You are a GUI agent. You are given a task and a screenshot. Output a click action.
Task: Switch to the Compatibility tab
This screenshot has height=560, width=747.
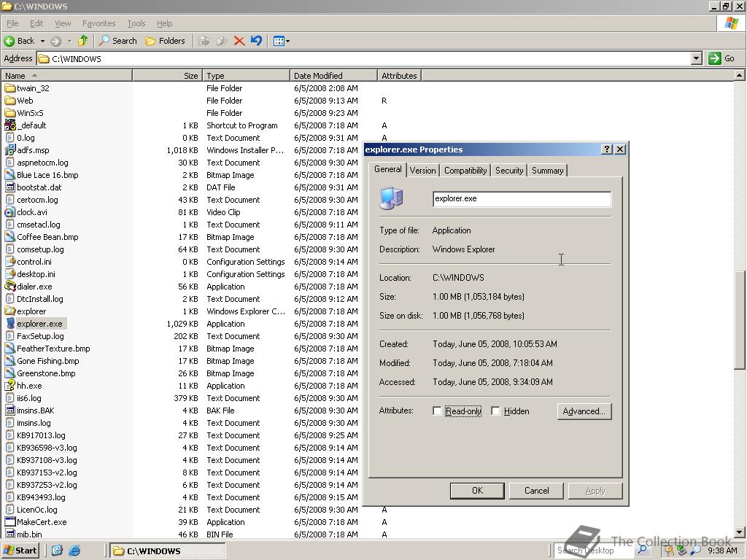pyautogui.click(x=465, y=171)
